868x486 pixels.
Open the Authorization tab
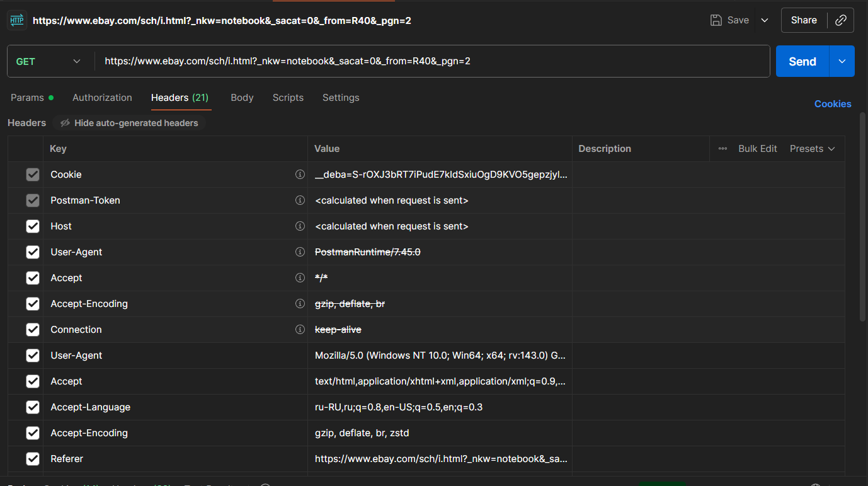point(102,98)
